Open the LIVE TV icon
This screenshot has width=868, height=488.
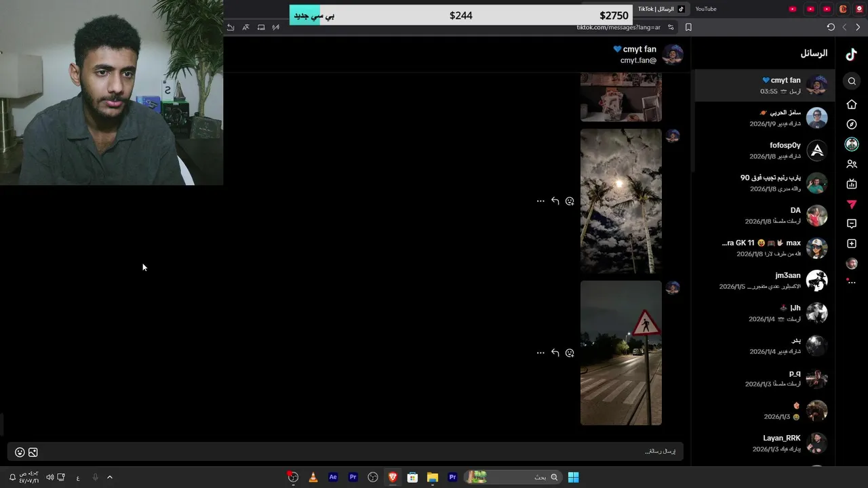click(x=852, y=184)
